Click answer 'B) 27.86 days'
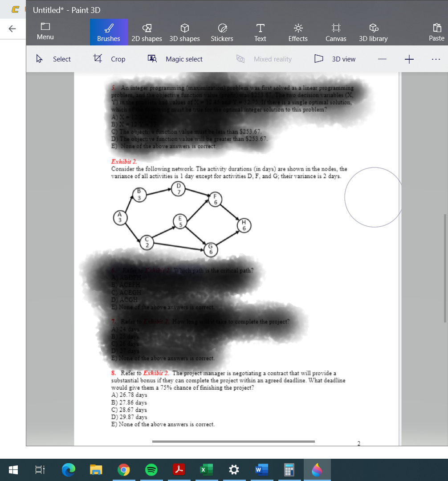Image resolution: width=448 pixels, height=481 pixels. pyautogui.click(x=129, y=402)
